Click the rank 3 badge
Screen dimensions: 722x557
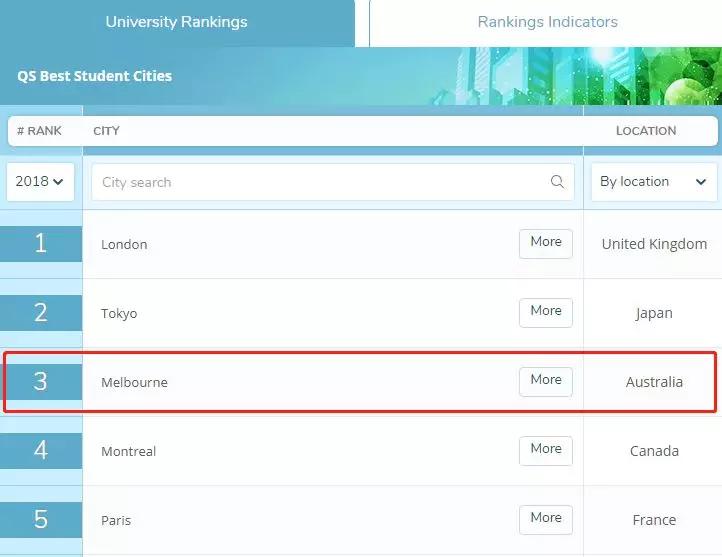pos(41,382)
